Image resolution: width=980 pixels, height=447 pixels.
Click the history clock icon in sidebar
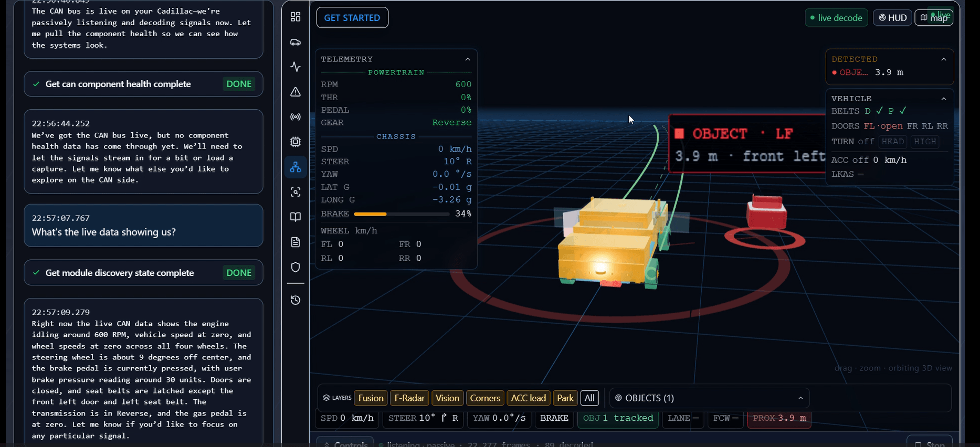(x=296, y=300)
